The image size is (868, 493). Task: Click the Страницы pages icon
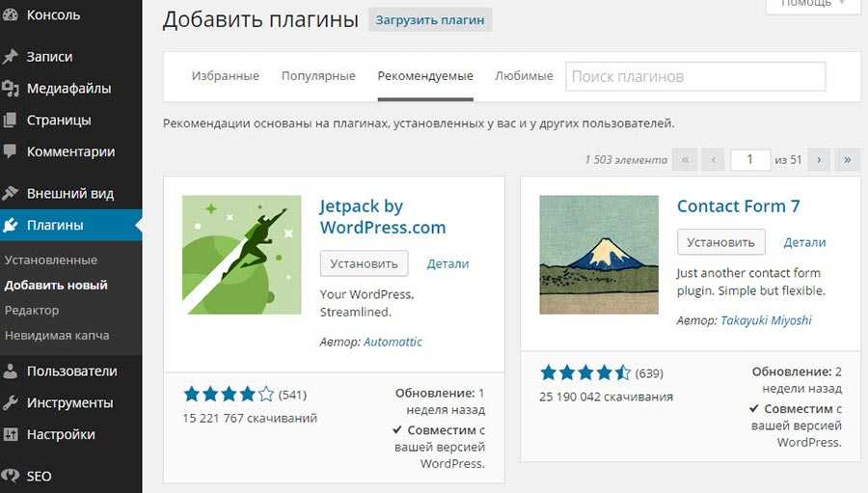pos(11,121)
